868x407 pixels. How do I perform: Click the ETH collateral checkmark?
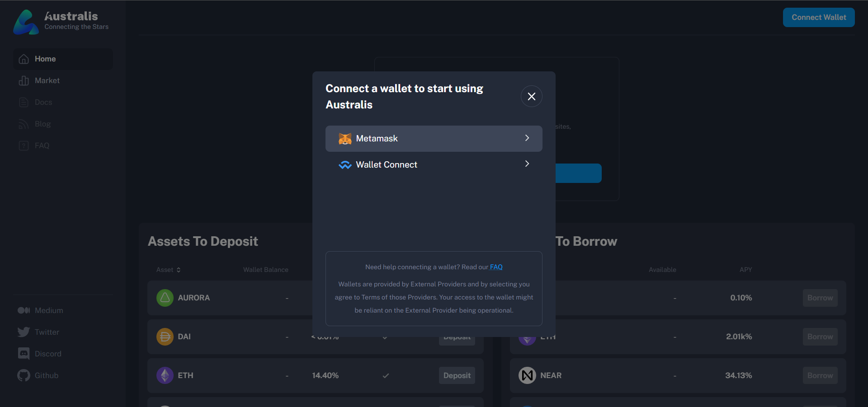click(x=386, y=375)
